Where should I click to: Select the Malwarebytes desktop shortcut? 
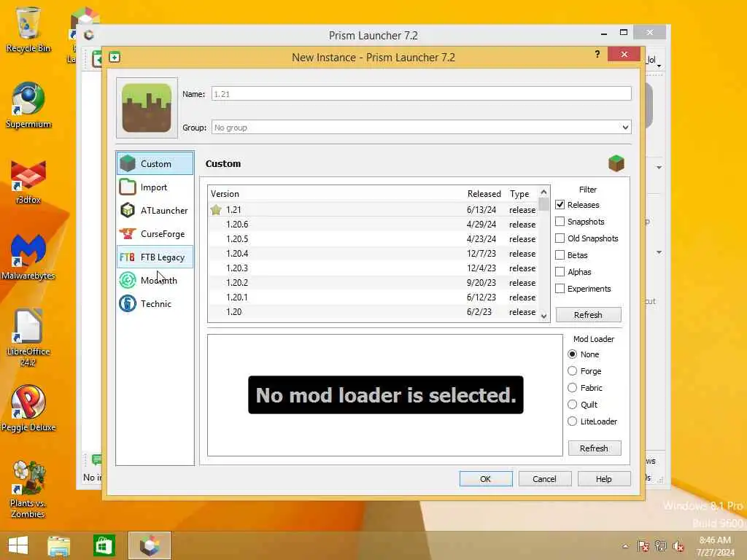point(28,257)
